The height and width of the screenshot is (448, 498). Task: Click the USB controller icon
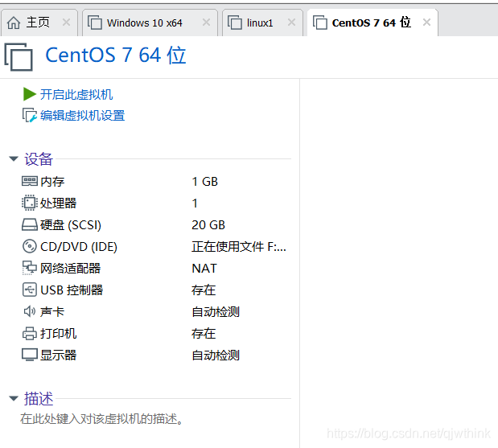click(x=30, y=290)
